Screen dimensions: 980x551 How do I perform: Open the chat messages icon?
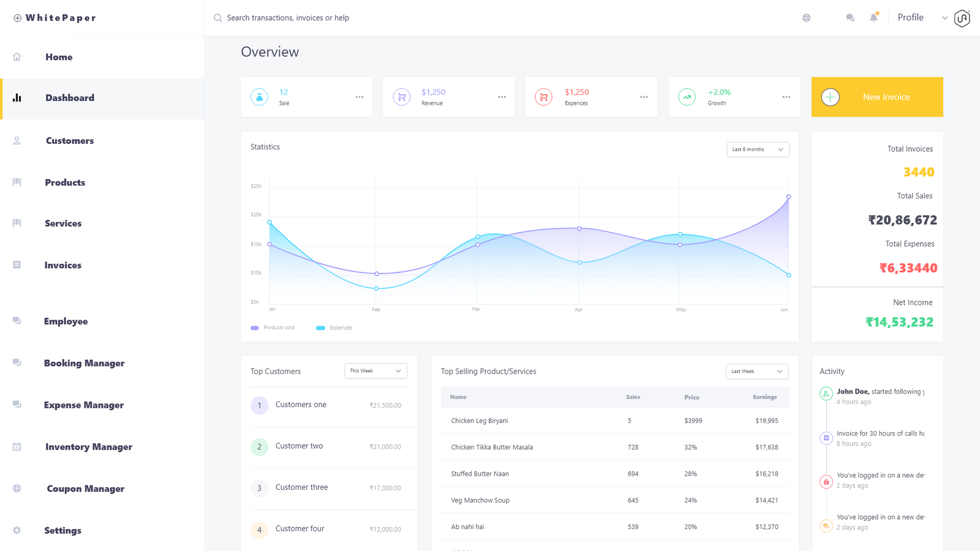pyautogui.click(x=850, y=18)
